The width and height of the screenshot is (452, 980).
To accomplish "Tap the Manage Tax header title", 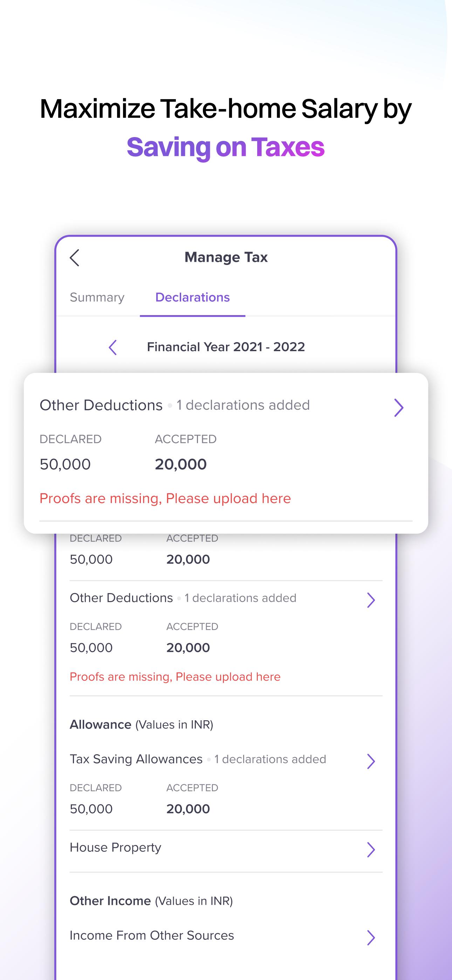I will [x=226, y=257].
